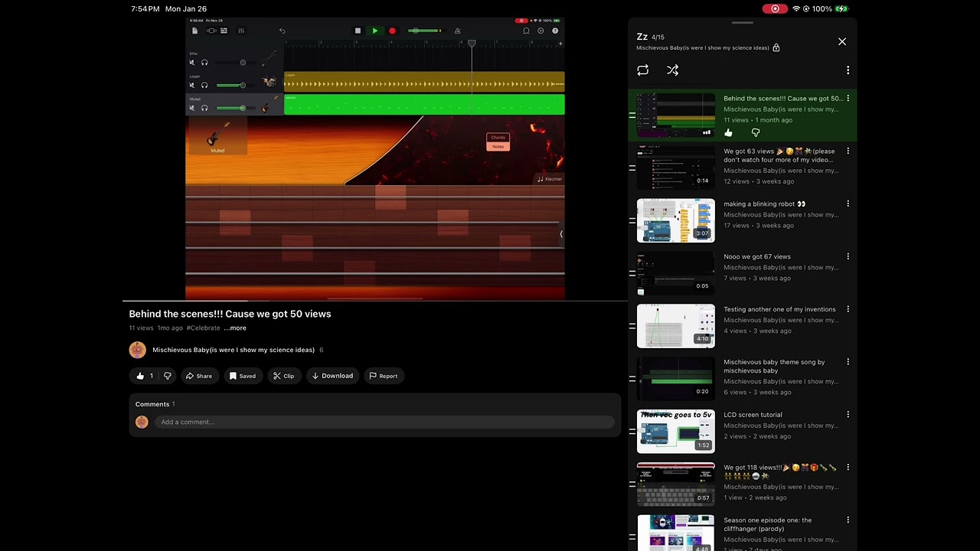
Task: Mute the Erhu track
Action: 192,63
